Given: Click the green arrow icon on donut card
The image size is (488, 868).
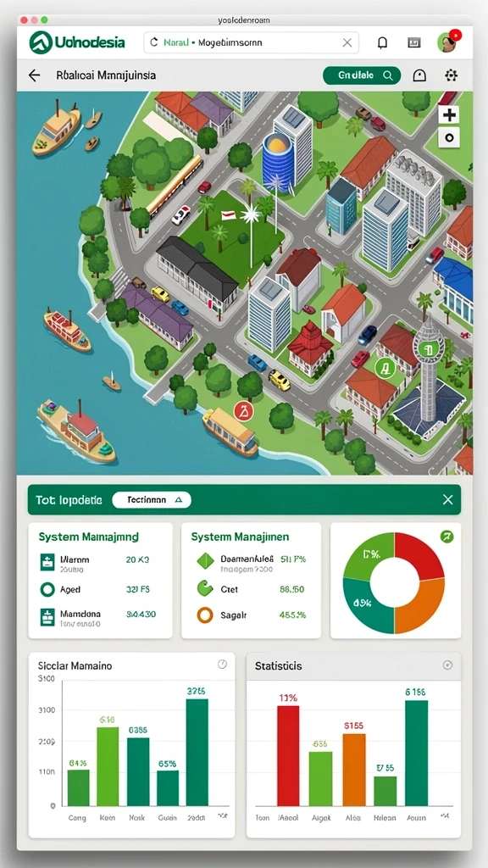Looking at the screenshot, I should pos(446,536).
